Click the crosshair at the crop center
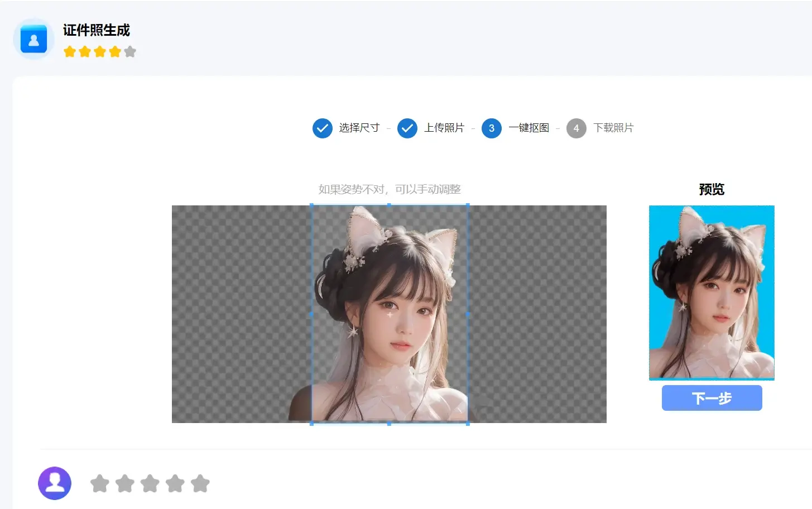812x509 pixels. tap(390, 315)
